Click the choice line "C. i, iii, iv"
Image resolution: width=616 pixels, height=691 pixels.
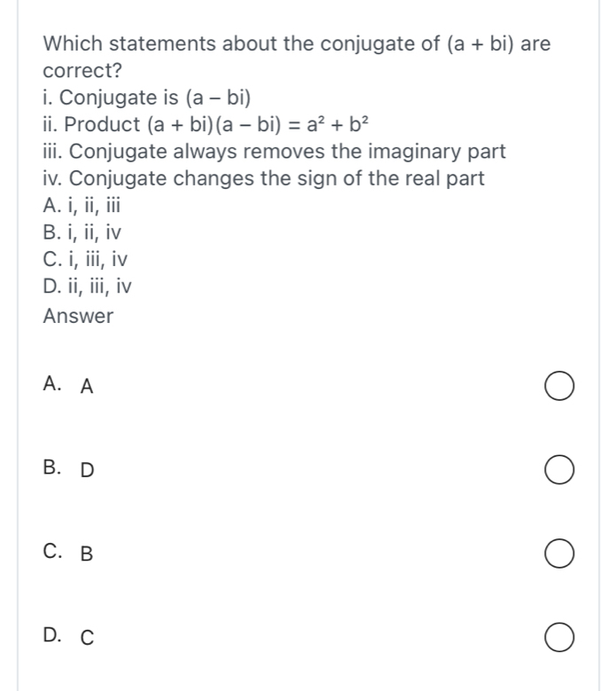tap(86, 261)
